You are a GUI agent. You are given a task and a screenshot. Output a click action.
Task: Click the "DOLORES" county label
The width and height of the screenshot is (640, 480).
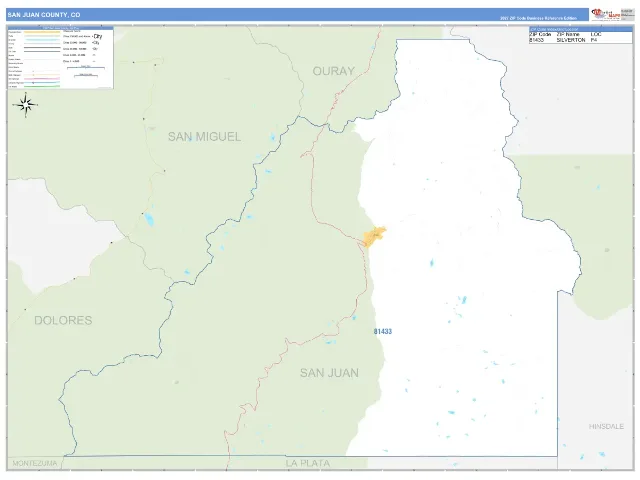tap(63, 320)
